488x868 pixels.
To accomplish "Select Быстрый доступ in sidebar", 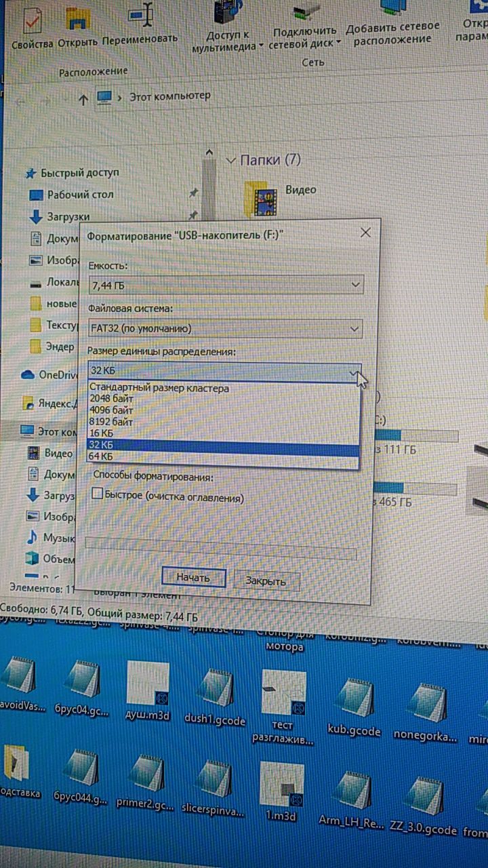I will tap(71, 173).
